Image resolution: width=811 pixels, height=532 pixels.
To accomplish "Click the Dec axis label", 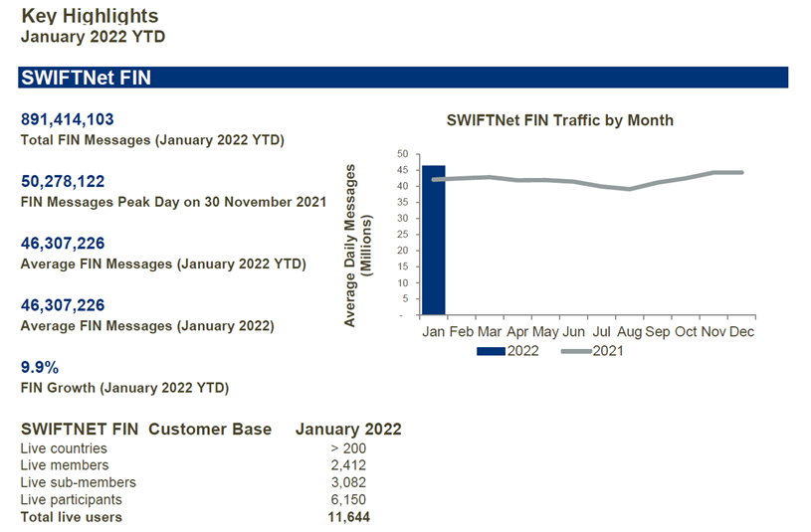I will pos(741,331).
